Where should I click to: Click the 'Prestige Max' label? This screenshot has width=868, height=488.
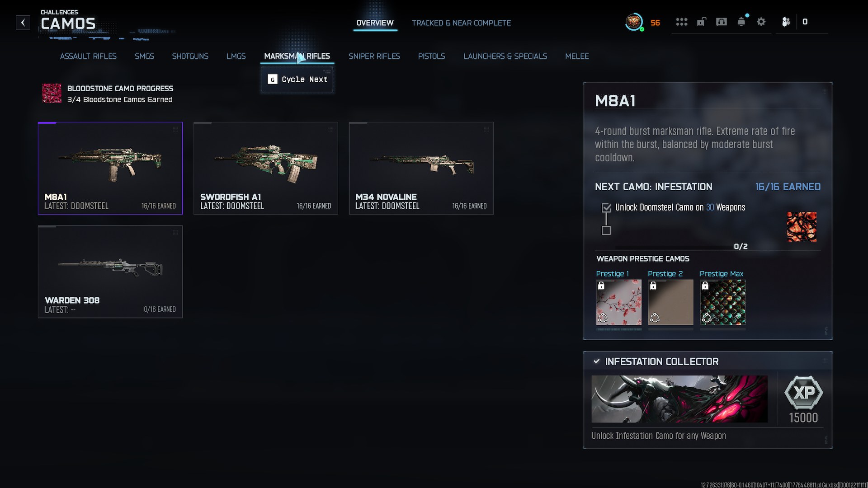pos(722,274)
